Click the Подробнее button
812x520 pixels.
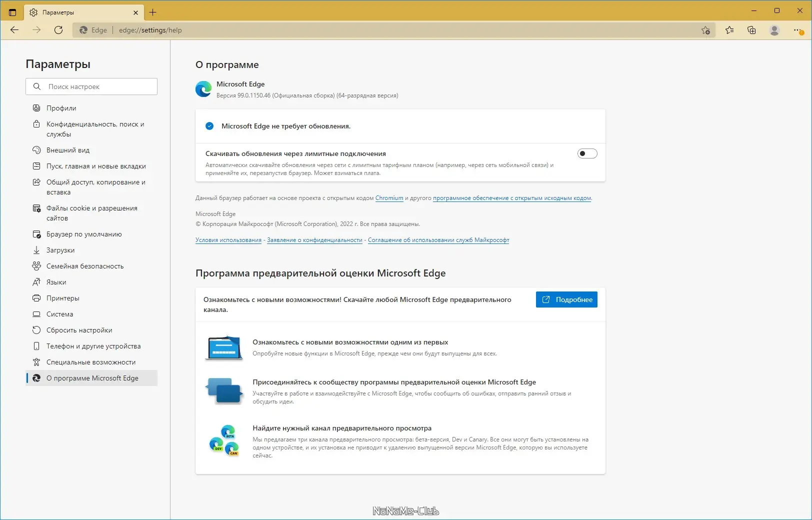(x=566, y=299)
